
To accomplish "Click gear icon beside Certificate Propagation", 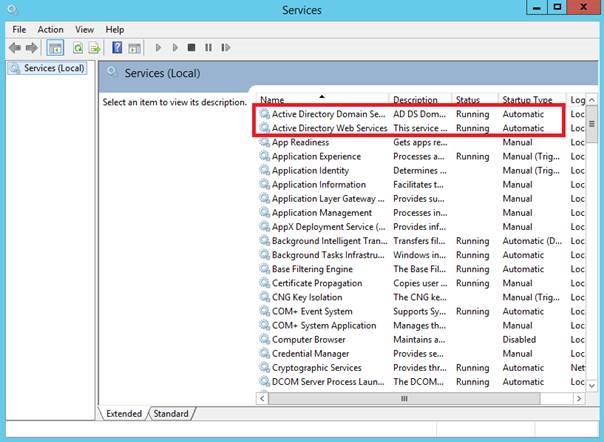I will (264, 283).
